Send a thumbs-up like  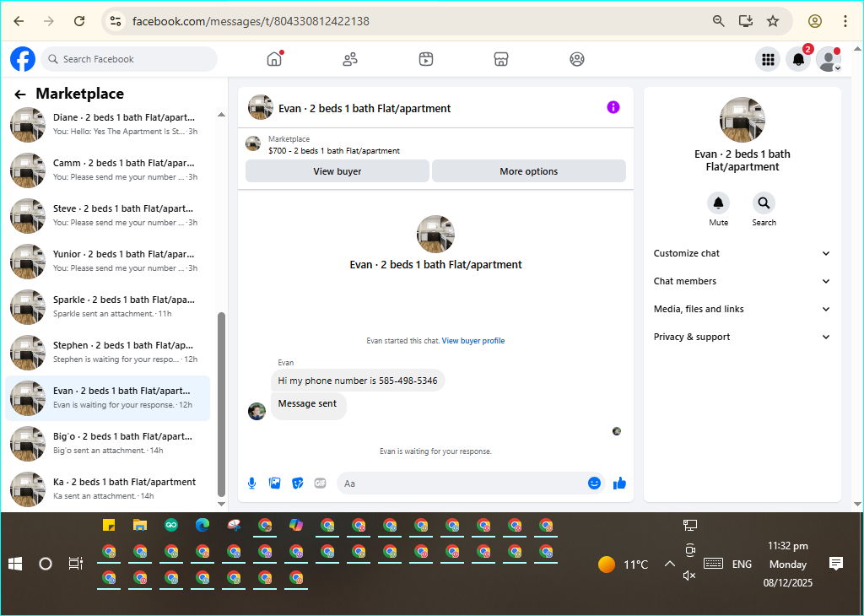619,484
